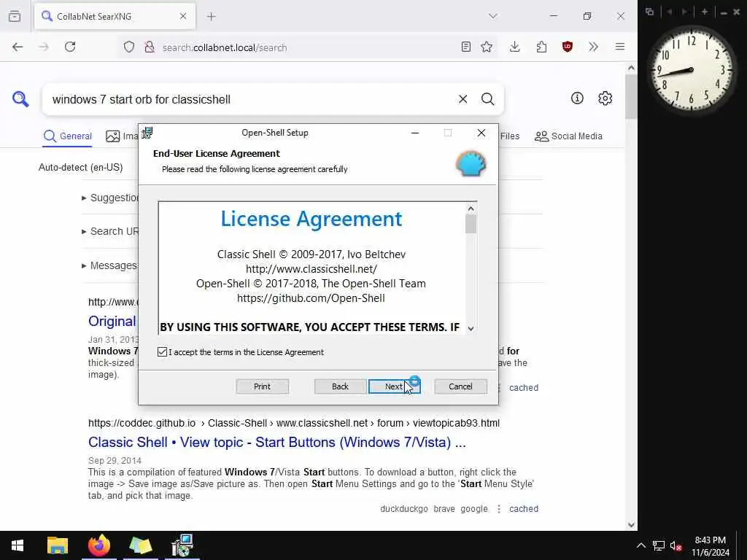
Task: Clear the SearXNG search query
Action: (x=462, y=99)
